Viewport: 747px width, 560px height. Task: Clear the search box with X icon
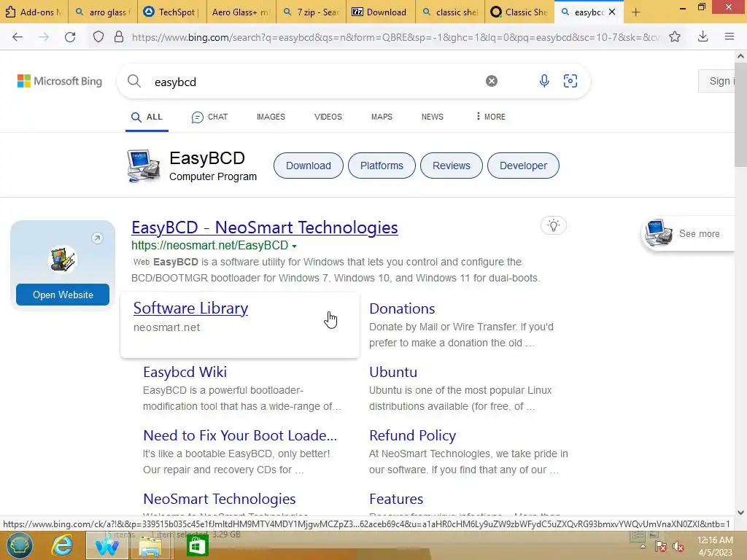click(492, 81)
